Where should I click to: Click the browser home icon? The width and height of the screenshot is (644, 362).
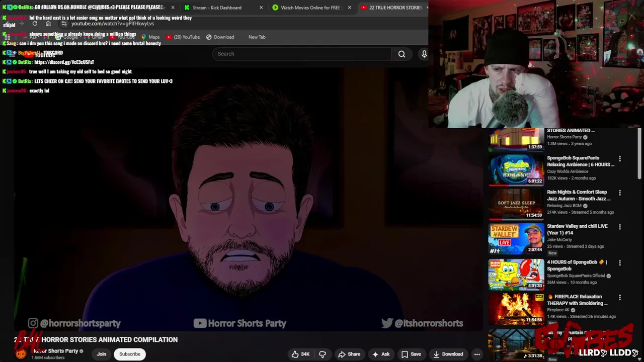[48, 24]
